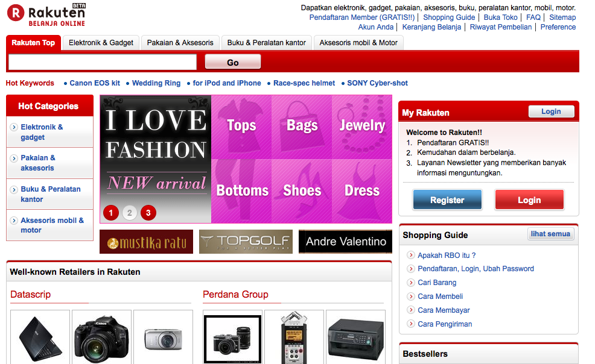Open the Andre Valentino brand banner
The image size is (595, 364).
click(345, 242)
